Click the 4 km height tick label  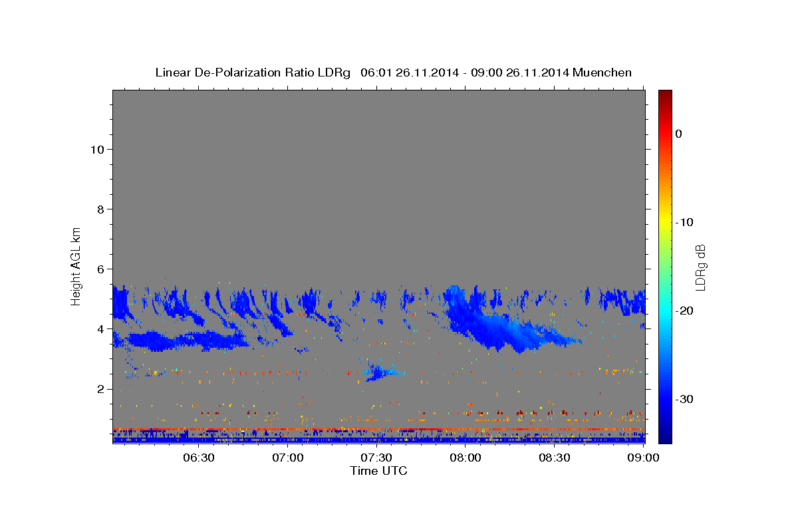pyautogui.click(x=100, y=329)
